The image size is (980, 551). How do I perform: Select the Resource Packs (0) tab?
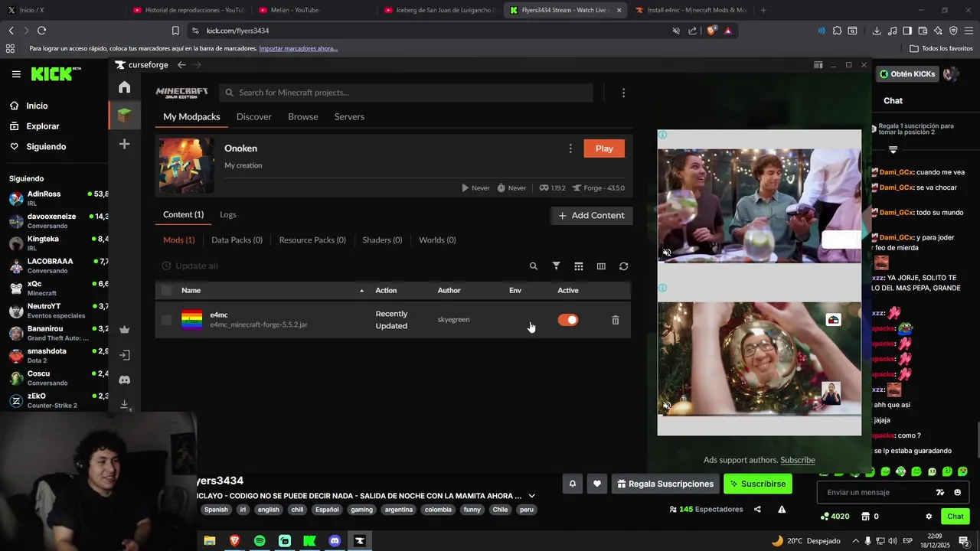pyautogui.click(x=312, y=240)
